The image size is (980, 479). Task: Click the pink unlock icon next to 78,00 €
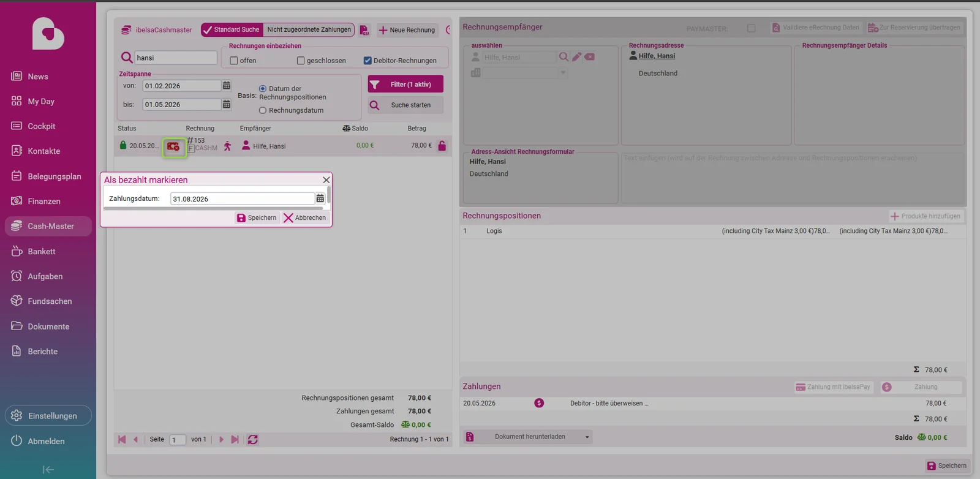pyautogui.click(x=442, y=146)
